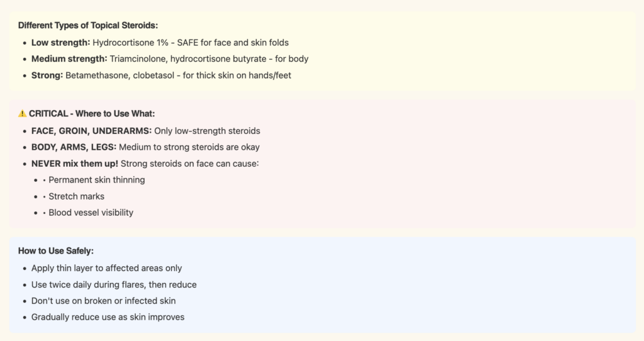Select the "Gradually reduce use" bullet line
Screen dimensions: 644x341
click(108, 317)
